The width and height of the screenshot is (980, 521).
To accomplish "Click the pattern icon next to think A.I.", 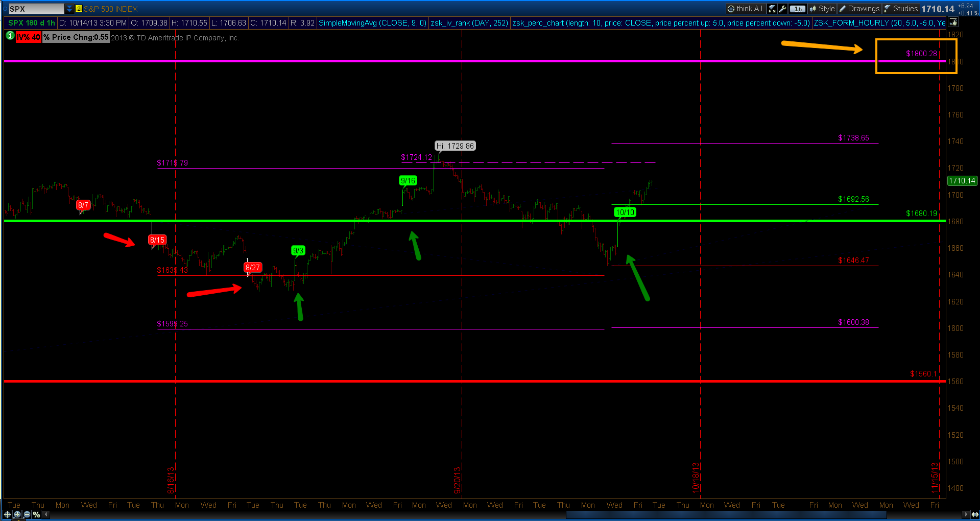I will point(771,8).
